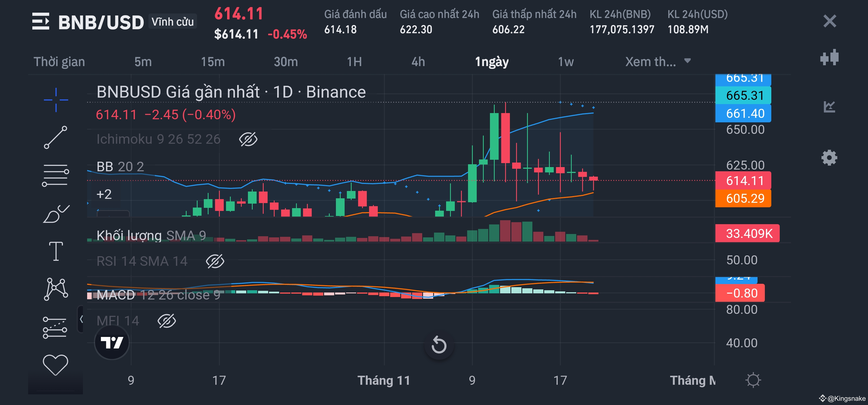The width and height of the screenshot is (868, 405).
Task: Open the Fibonacci retracement lines tool
Action: point(56,175)
